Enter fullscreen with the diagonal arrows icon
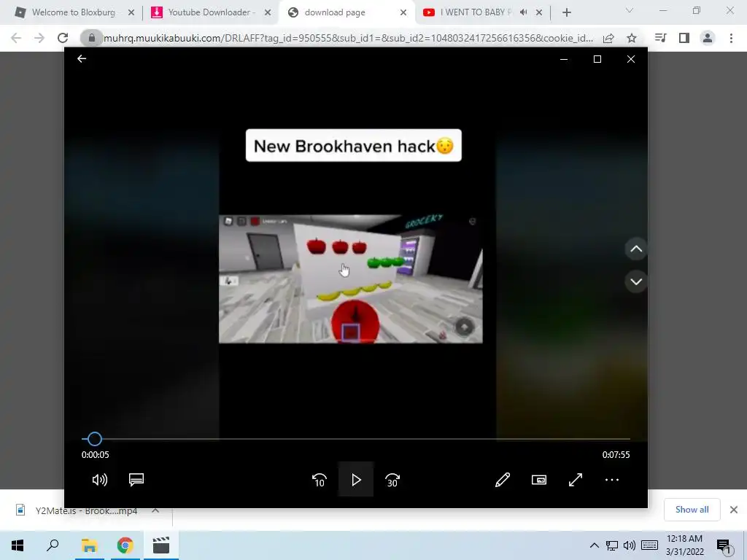The image size is (747, 560). click(x=576, y=480)
